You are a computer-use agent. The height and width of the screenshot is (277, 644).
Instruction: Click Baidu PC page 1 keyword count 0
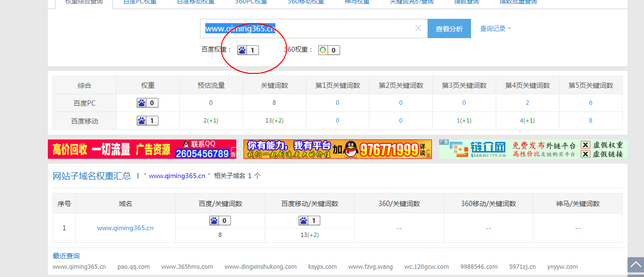337,103
